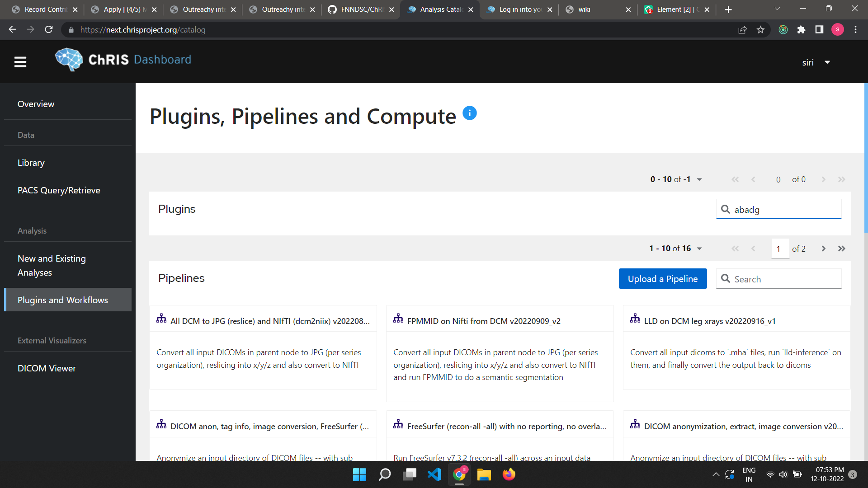Click the share icon in the address bar
The width and height of the screenshot is (868, 488).
(x=742, y=30)
